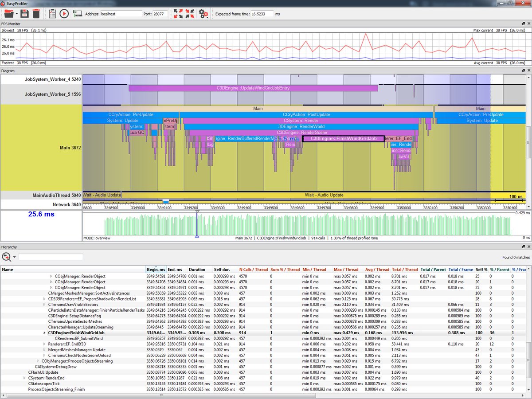The height and width of the screenshot is (399, 532).
Task: Save the profile with the floppy disk icon
Action: [24, 14]
